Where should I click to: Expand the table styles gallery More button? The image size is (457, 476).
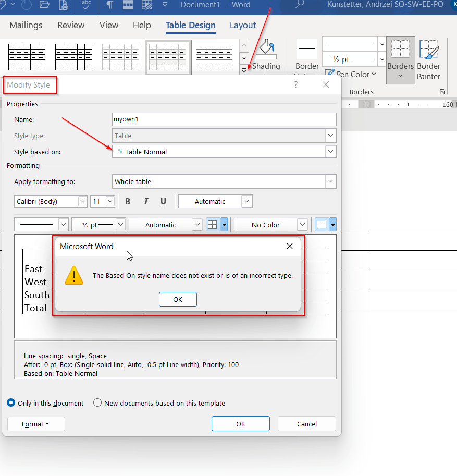[x=244, y=70]
